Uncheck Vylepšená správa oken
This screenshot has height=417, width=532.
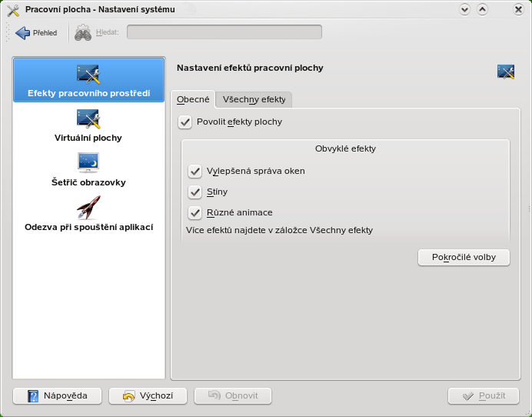click(x=195, y=171)
